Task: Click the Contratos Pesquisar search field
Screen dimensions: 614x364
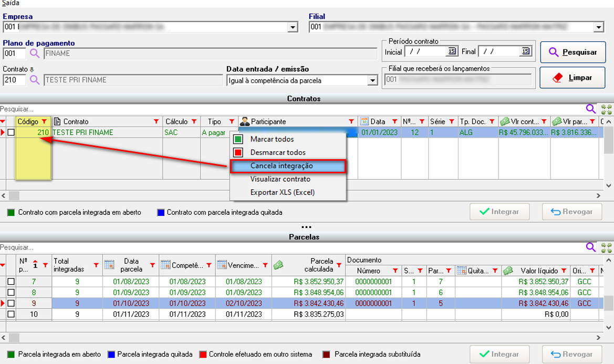Action: click(292, 109)
